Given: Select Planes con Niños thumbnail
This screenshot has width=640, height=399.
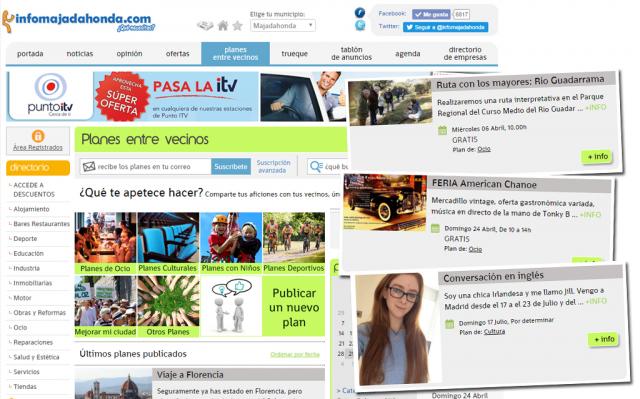Looking at the screenshot, I should pyautogui.click(x=231, y=243).
